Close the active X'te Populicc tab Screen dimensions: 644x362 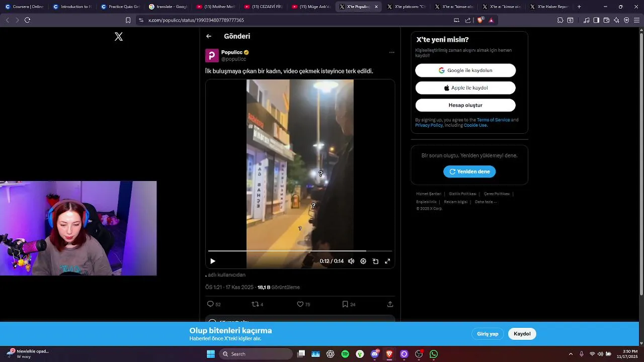[376, 7]
